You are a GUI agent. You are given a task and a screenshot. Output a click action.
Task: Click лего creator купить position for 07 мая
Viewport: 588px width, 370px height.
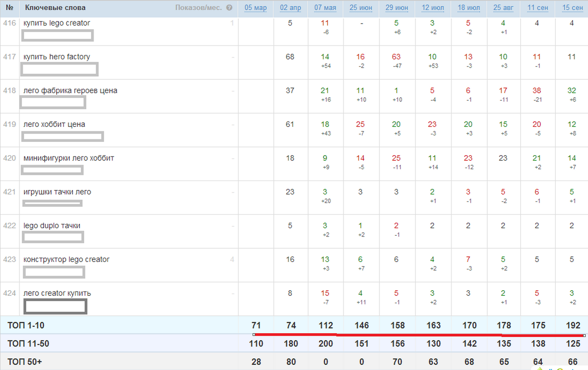point(325,293)
